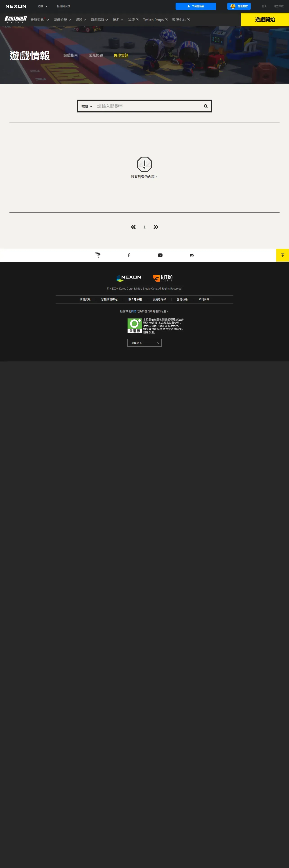
Task: Open the 選擇語系 language selector
Action: coord(144,343)
